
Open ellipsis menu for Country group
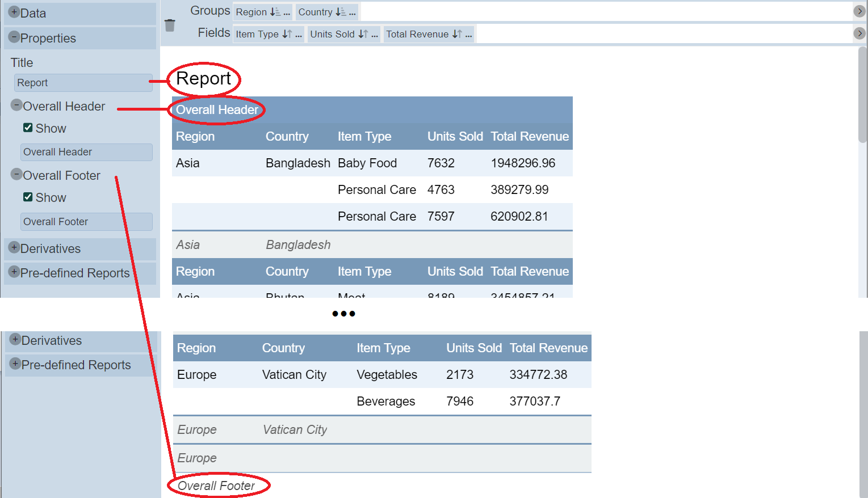353,12
